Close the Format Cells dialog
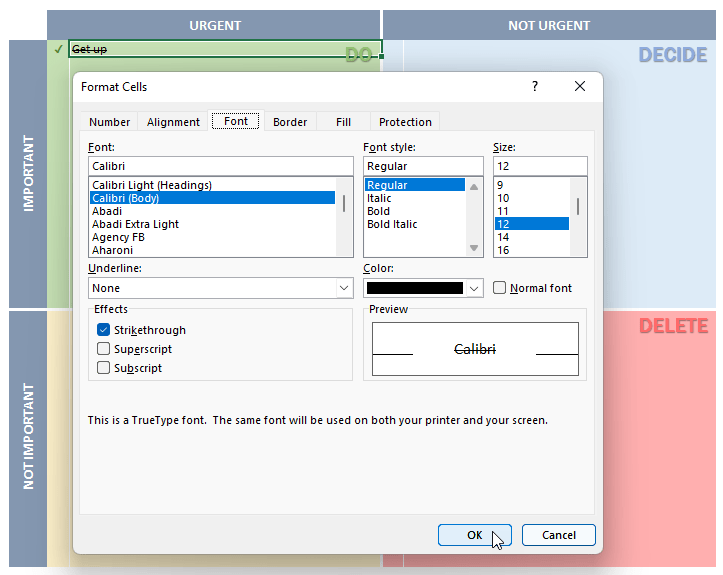Screen dimensions: 723x575 coord(580,87)
